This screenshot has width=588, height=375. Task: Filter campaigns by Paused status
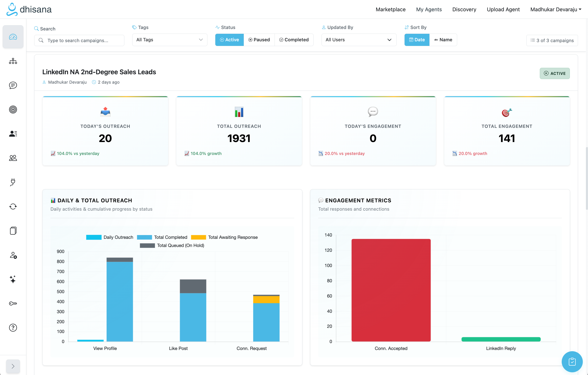[x=259, y=40]
